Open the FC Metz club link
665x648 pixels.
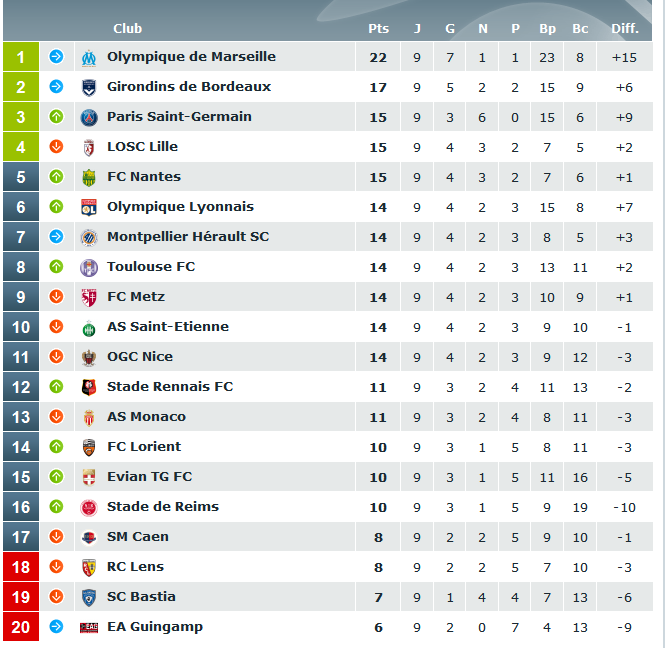tap(136, 296)
